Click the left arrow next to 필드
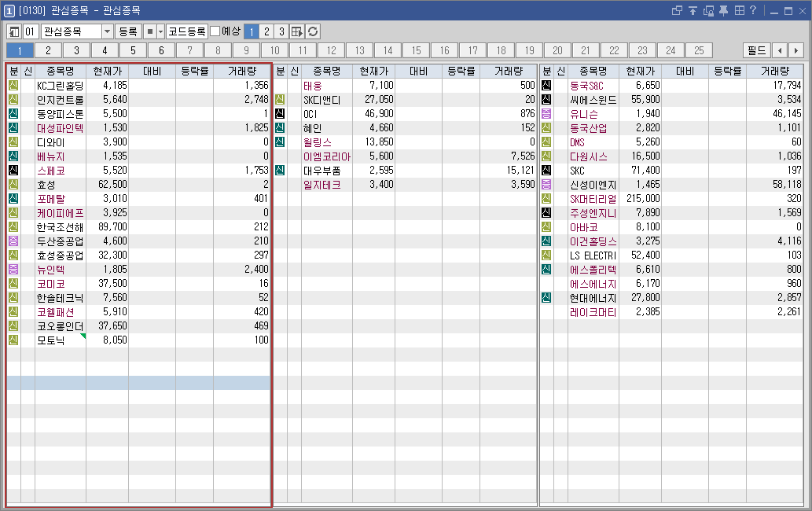 780,50
